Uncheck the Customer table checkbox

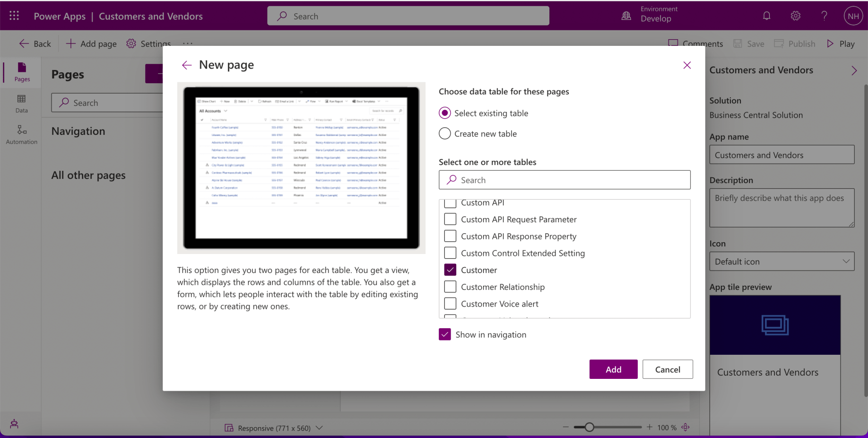point(450,270)
